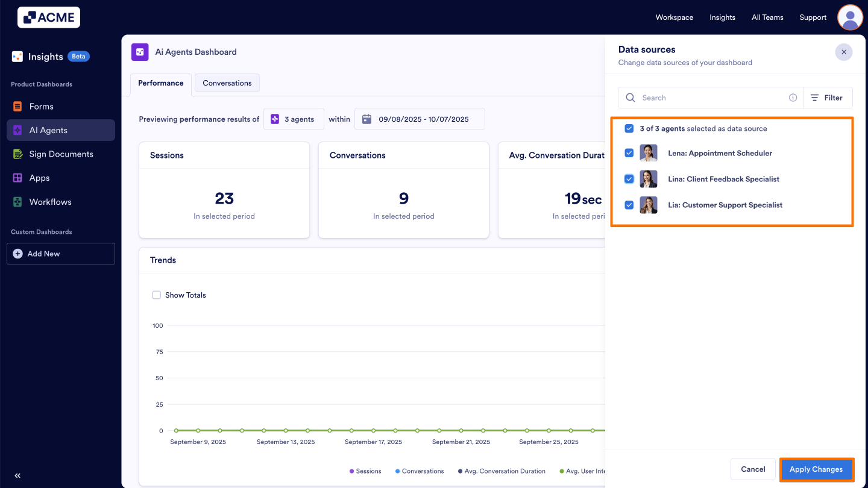The height and width of the screenshot is (488, 868).
Task: Click the ACME logo
Action: click(x=48, y=17)
